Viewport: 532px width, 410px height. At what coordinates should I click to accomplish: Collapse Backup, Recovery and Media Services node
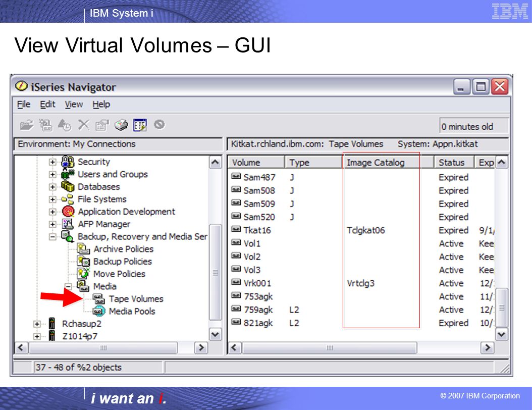(52, 237)
